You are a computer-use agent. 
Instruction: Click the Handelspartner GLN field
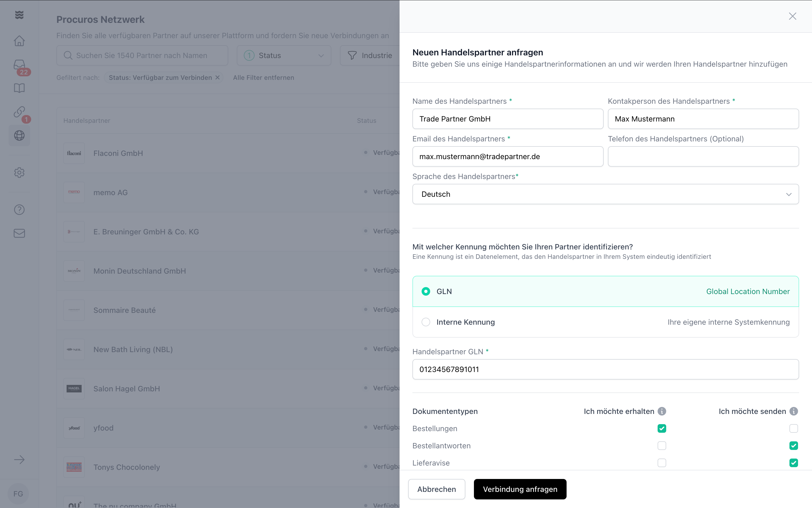click(x=605, y=369)
